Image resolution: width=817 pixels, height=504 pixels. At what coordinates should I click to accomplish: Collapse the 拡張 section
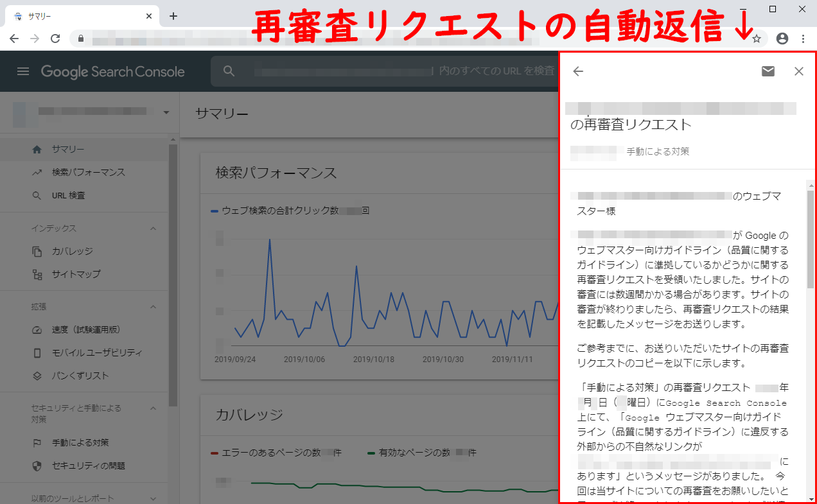[x=153, y=306]
